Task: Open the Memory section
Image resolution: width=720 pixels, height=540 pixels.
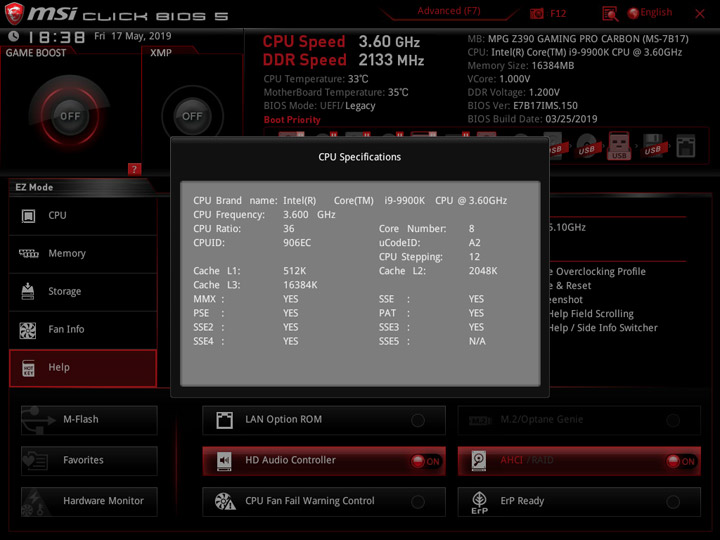Action: (83, 254)
